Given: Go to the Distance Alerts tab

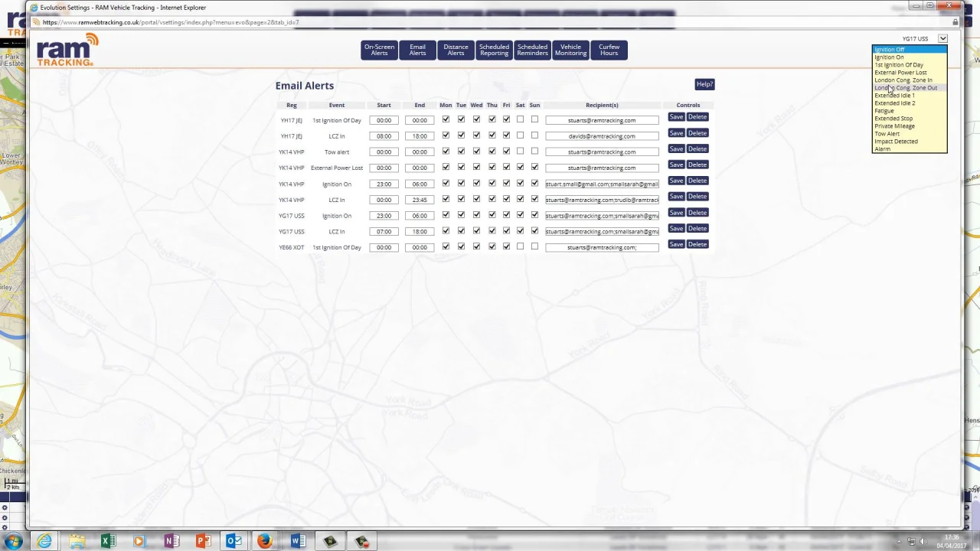Looking at the screenshot, I should tap(456, 50).
